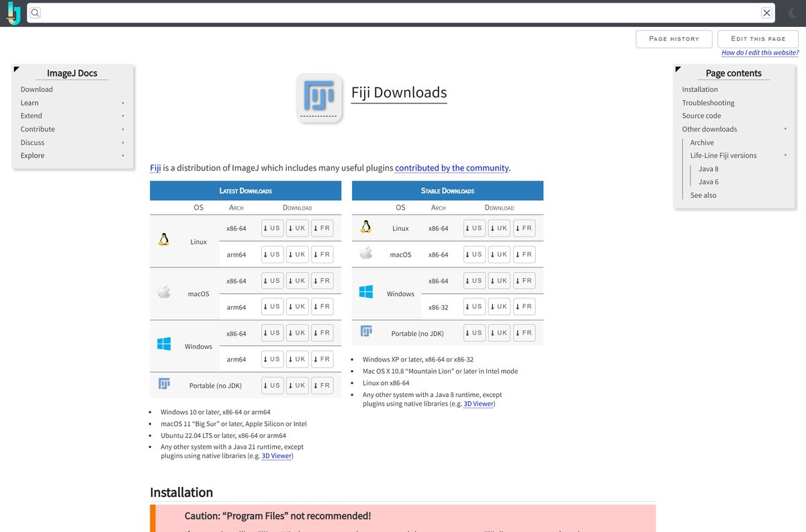The width and height of the screenshot is (806, 532).
Task: Click Fiji Portable icon in Latest Downloads
Action: click(x=164, y=384)
